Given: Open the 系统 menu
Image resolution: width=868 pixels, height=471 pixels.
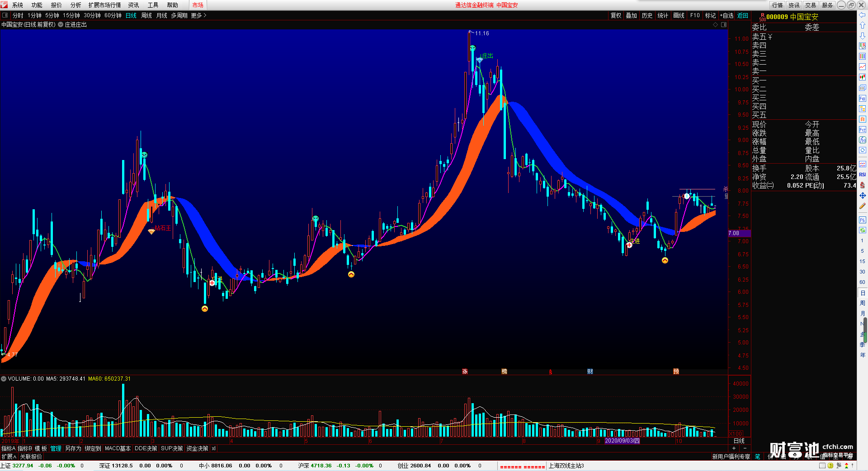Looking at the screenshot, I should coord(18,5).
